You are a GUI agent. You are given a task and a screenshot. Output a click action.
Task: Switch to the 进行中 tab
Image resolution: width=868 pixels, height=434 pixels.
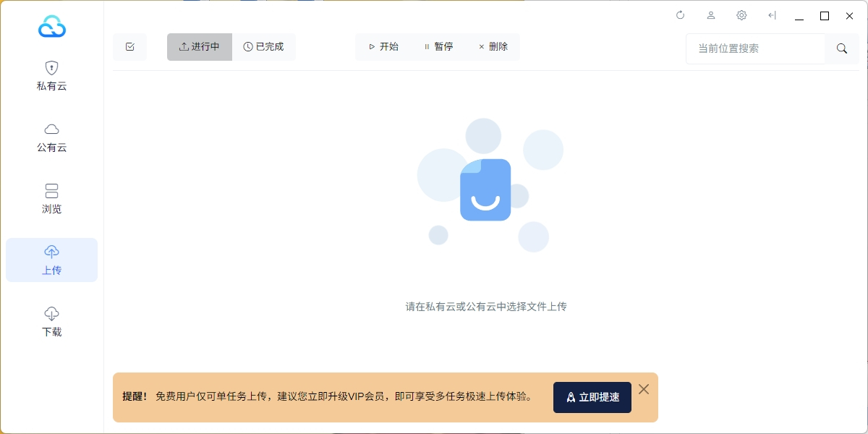tap(200, 47)
